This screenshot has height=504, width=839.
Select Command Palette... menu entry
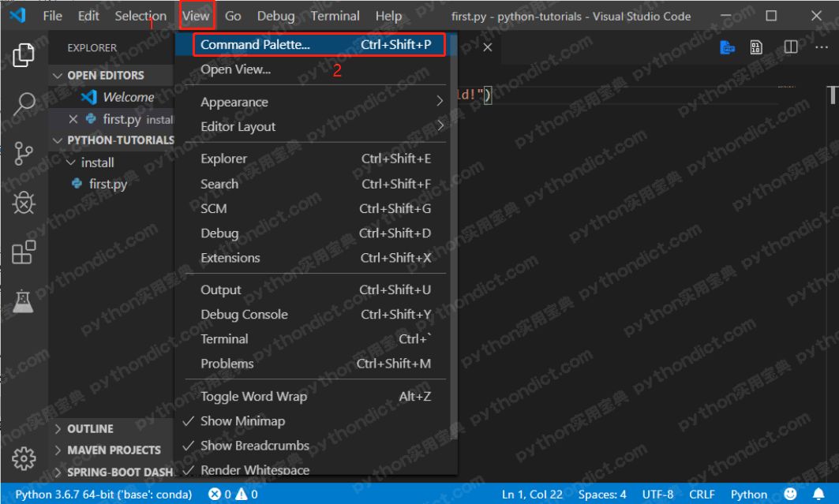tap(316, 45)
